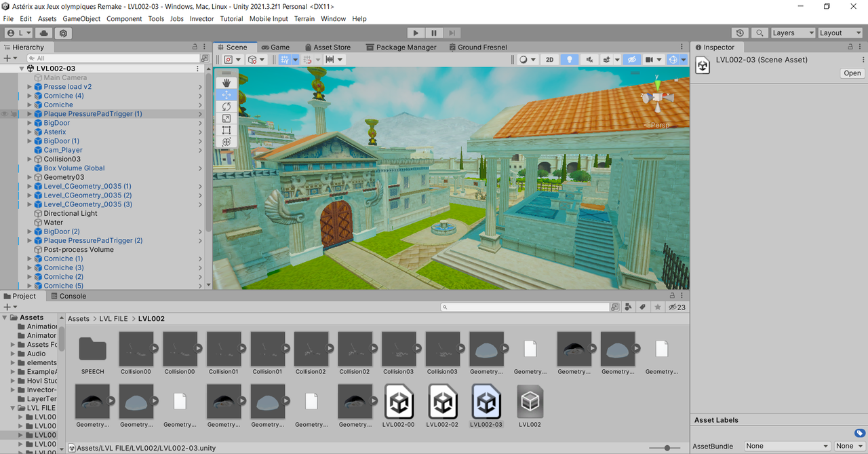Click the Hierarchy search field
The width and height of the screenshot is (868, 454).
[x=115, y=58]
